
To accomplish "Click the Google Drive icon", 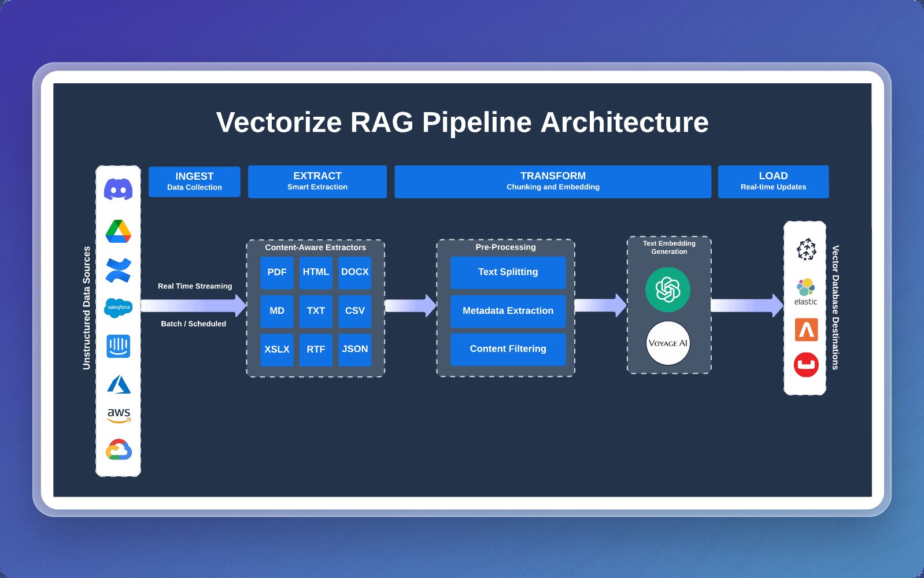I will tap(119, 231).
